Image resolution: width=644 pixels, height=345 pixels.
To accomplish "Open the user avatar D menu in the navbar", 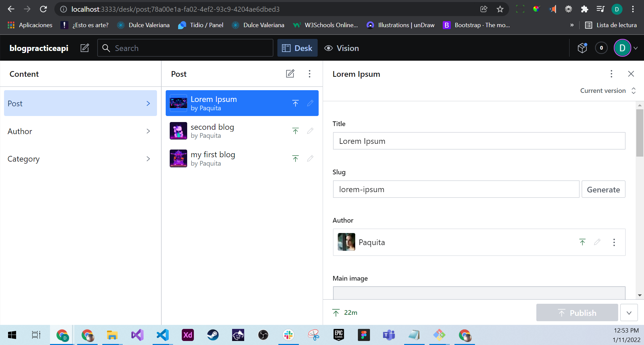I will pyautogui.click(x=626, y=48).
